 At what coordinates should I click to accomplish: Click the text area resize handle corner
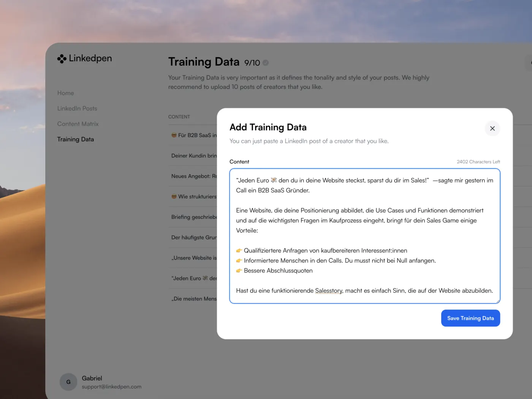pyautogui.click(x=498, y=301)
